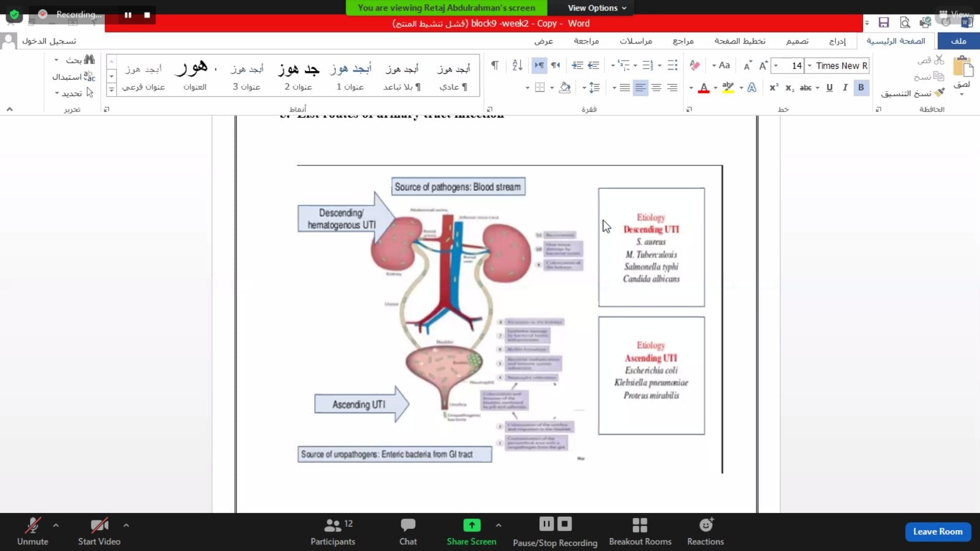The width and height of the screenshot is (980, 551).
Task: Switch to the تصميم (Design) tab
Action: click(797, 41)
